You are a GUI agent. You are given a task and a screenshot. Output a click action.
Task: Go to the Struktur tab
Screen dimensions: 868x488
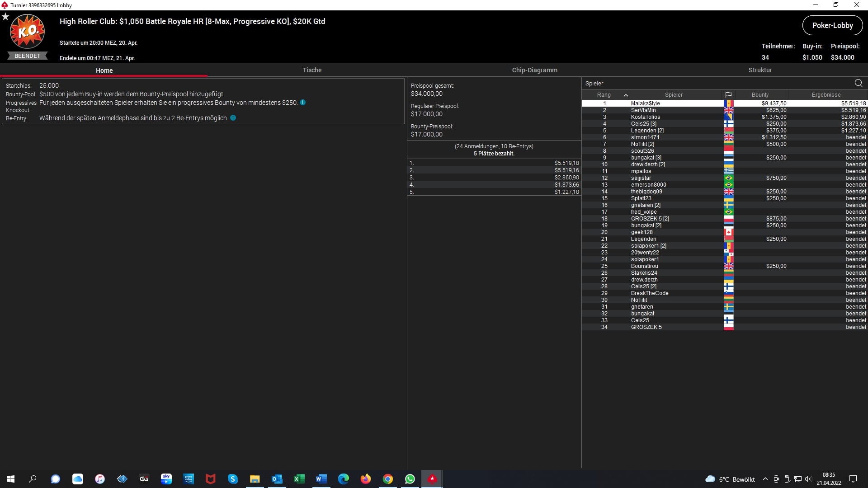[x=760, y=70]
